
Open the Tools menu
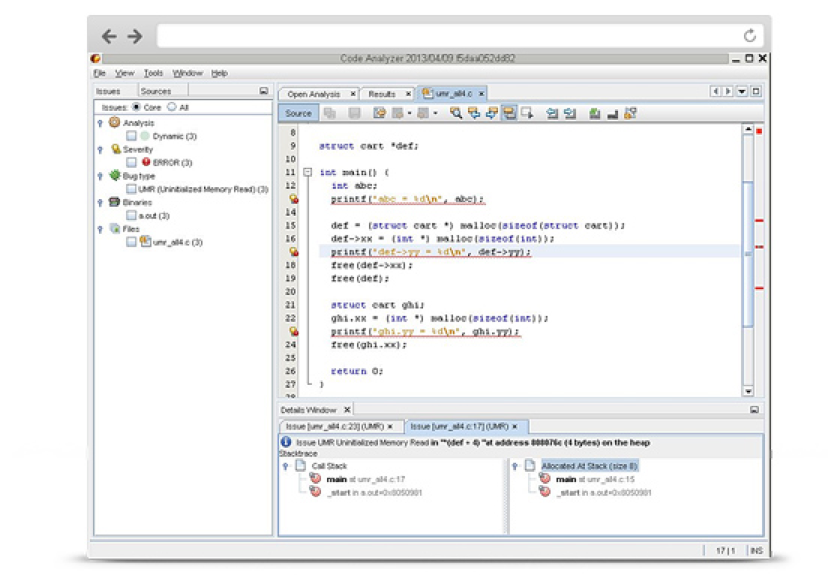click(153, 72)
